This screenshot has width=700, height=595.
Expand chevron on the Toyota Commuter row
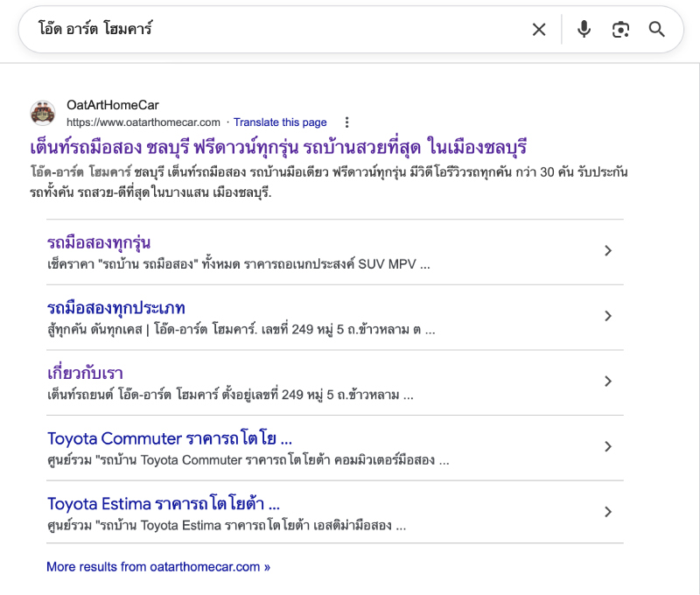[x=607, y=446]
